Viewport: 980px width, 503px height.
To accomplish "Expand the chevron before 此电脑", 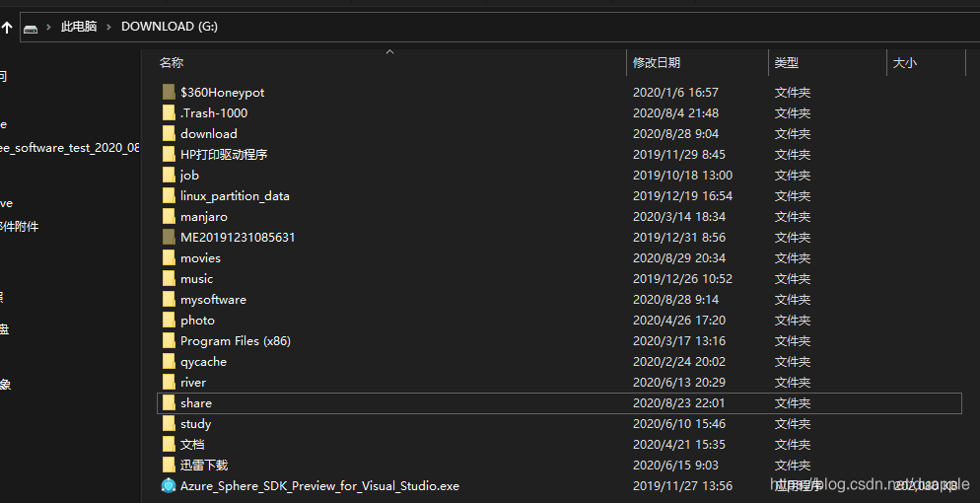I will coord(48,27).
